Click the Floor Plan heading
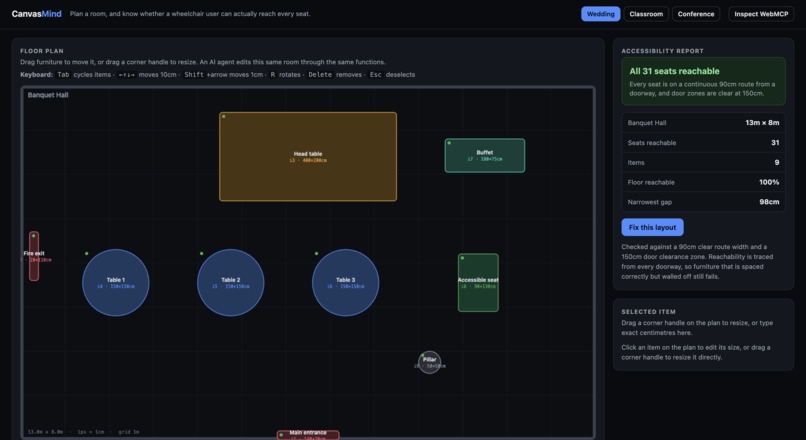This screenshot has width=806, height=440. (42, 51)
